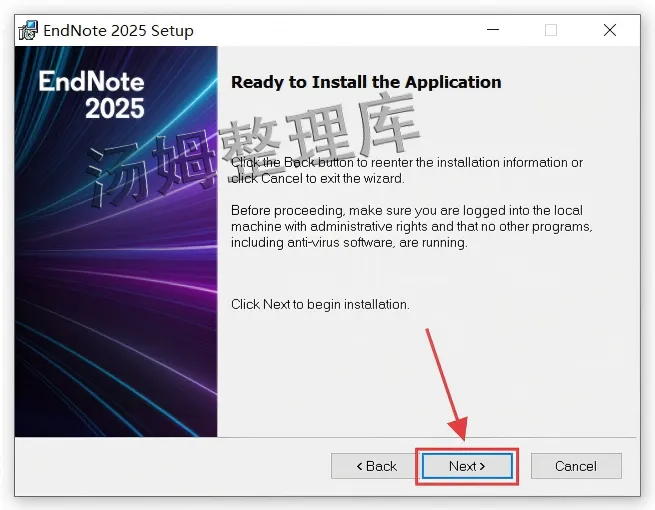Click the disabled maximize button
Screen dimensions: 655x510
pyautogui.click(x=551, y=30)
